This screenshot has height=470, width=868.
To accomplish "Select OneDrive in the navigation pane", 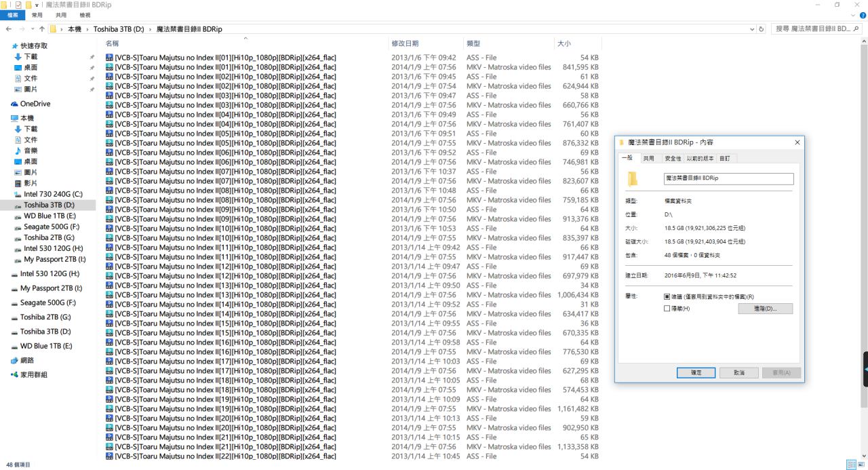I will (35, 104).
